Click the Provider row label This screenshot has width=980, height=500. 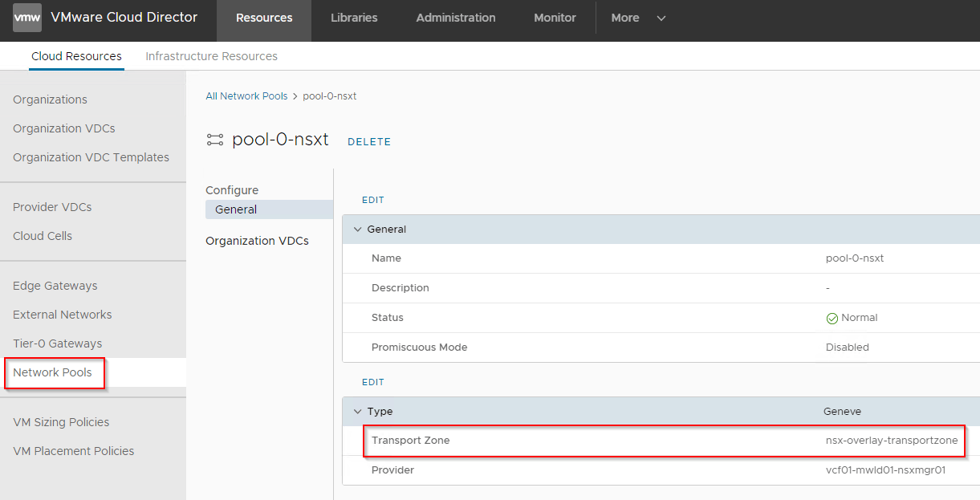point(392,470)
